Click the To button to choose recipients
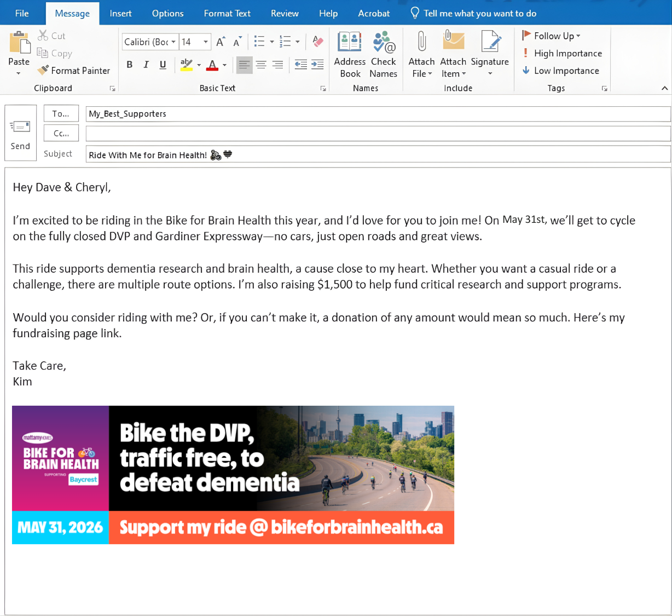This screenshot has height=616, width=672. point(61,113)
